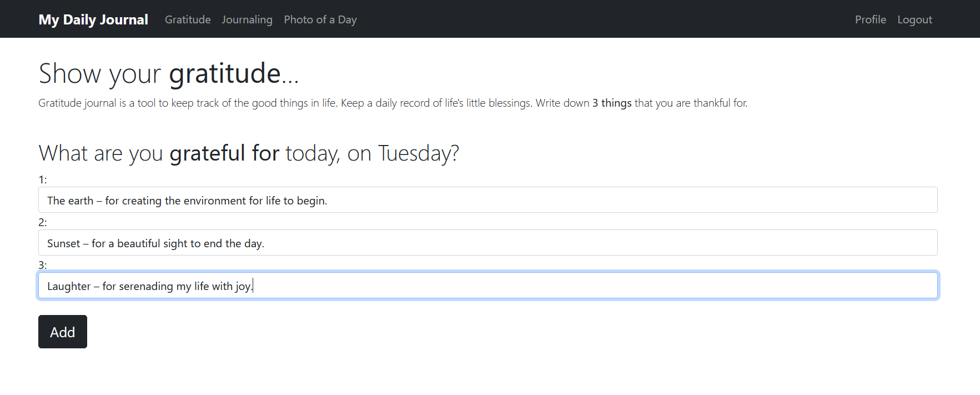The image size is (980, 395).
Task: Open the Gratitude section
Action: click(187, 19)
